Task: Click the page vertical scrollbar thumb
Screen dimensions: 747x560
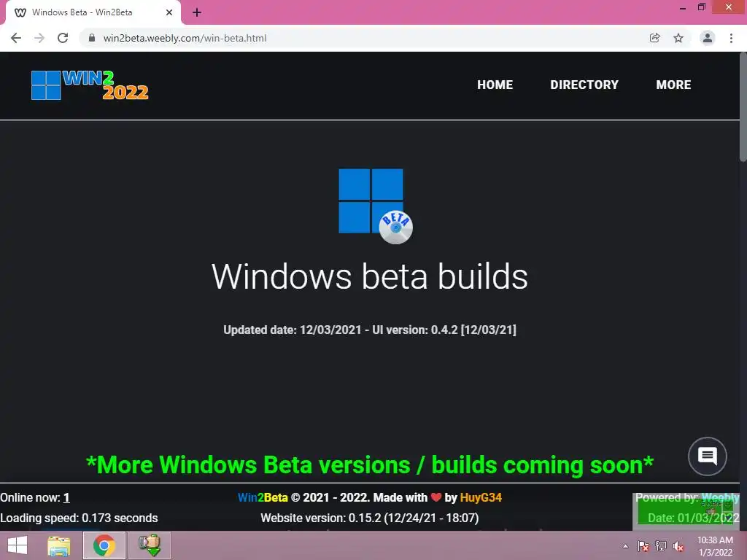Action: (743, 107)
